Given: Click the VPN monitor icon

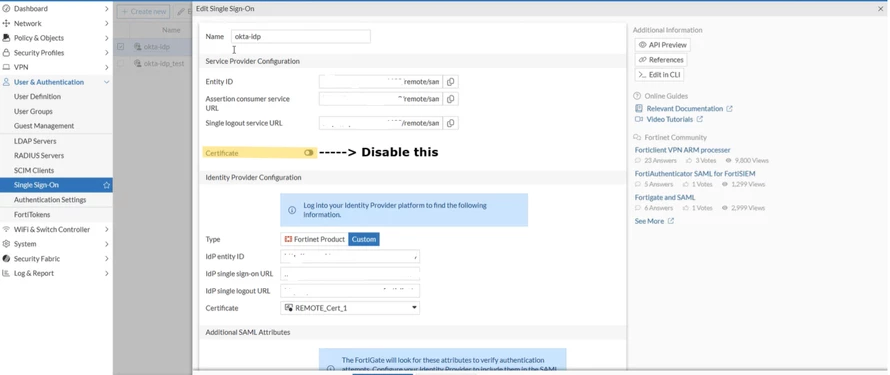Looking at the screenshot, I should [6, 67].
